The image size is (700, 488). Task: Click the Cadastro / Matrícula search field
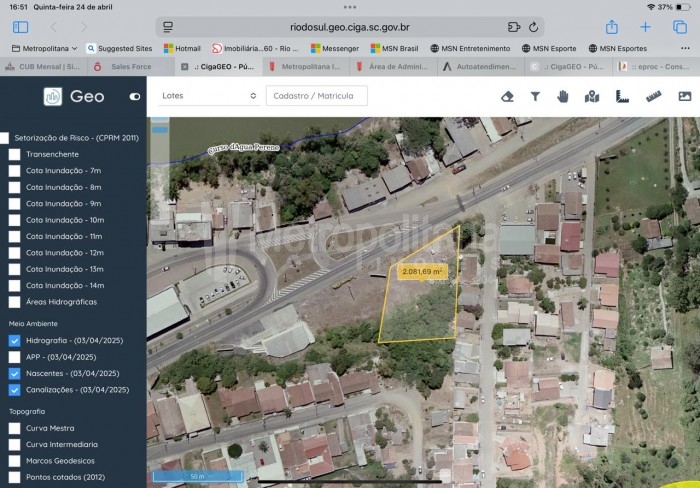point(316,96)
